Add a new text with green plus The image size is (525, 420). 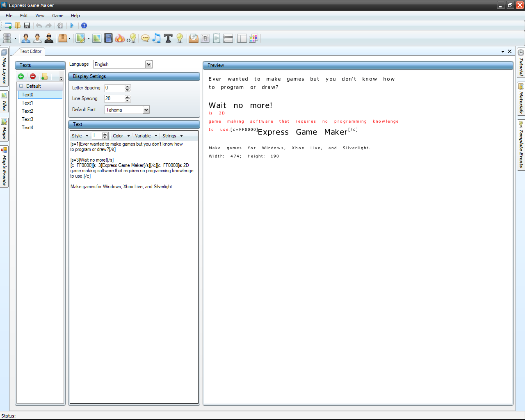(x=21, y=76)
